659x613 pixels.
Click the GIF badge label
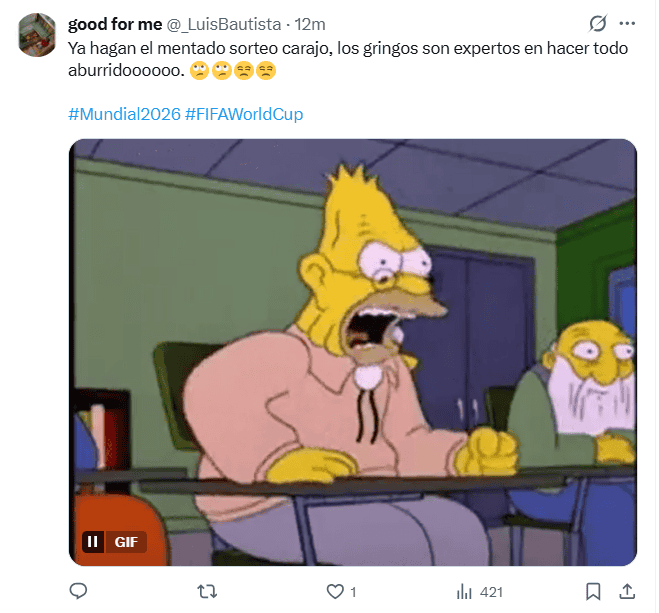[126, 542]
